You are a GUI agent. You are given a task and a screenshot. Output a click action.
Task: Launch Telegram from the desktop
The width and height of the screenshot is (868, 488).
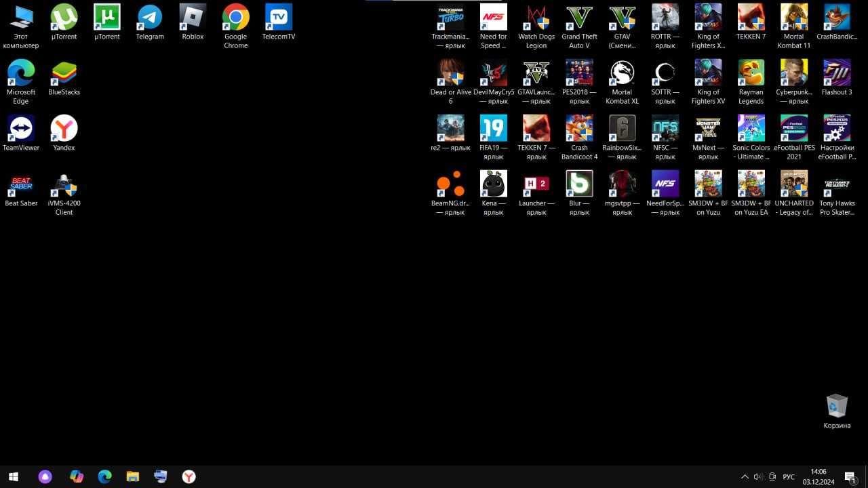click(150, 23)
